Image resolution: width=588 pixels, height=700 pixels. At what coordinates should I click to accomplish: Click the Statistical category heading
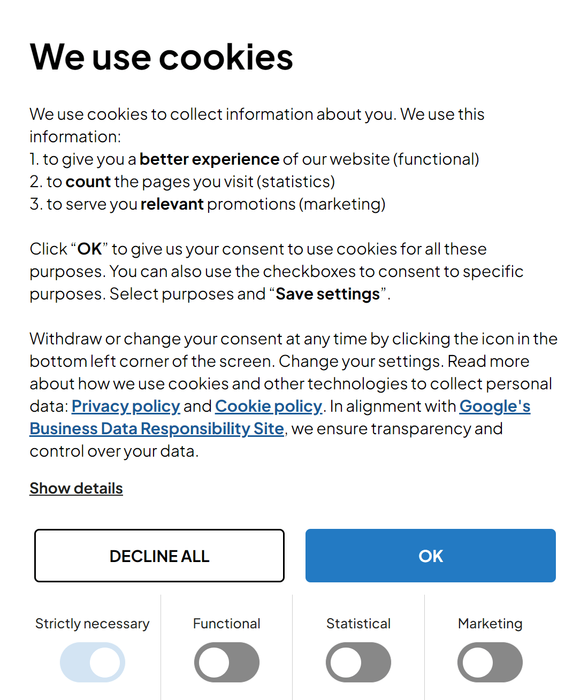(x=358, y=623)
